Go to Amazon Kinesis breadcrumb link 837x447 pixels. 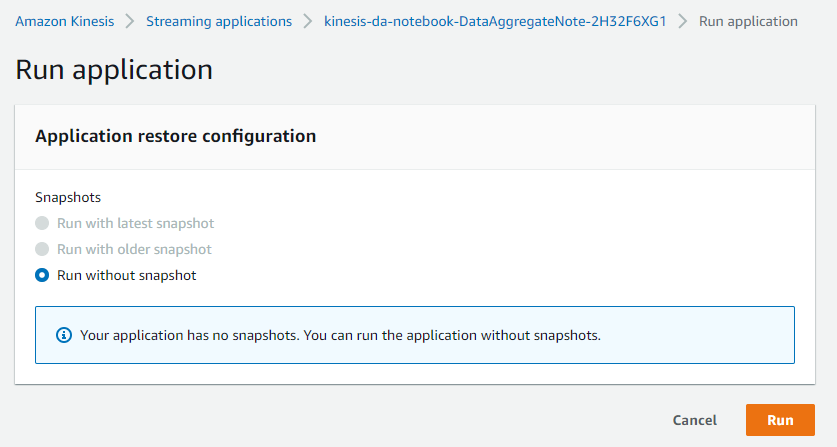(x=65, y=21)
